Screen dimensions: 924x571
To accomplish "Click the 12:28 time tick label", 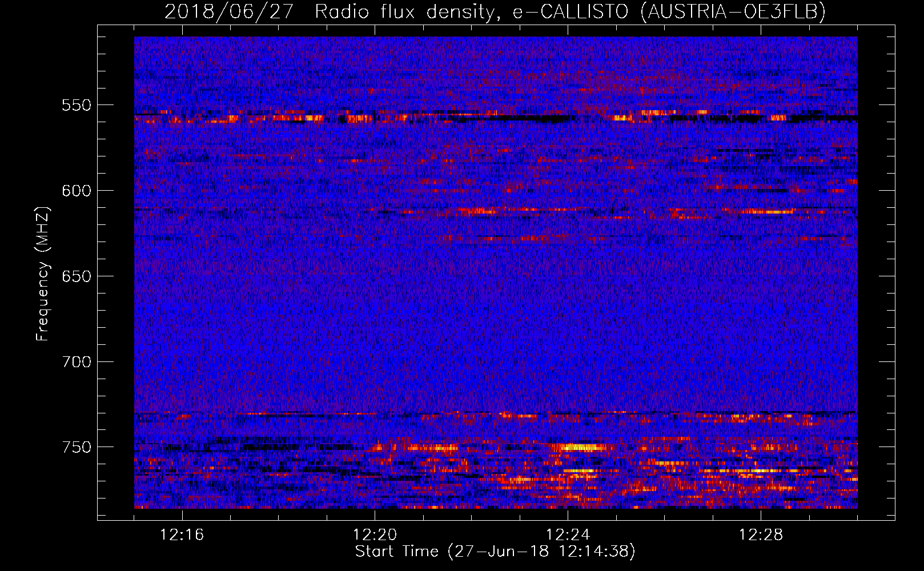I will 761,535.
